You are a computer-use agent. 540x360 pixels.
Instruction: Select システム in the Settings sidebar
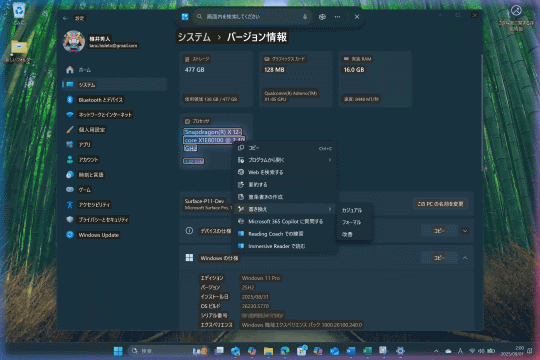tap(115, 85)
